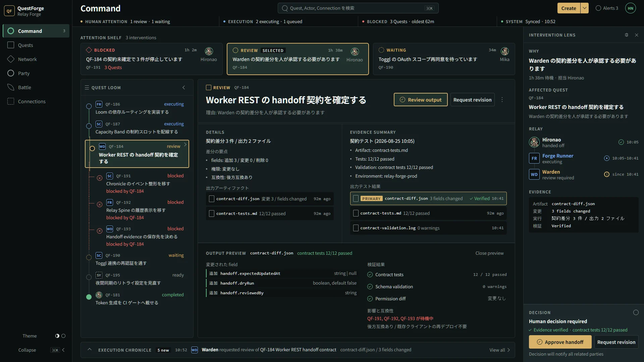Open the QuestForge logo badge

click(x=9, y=11)
